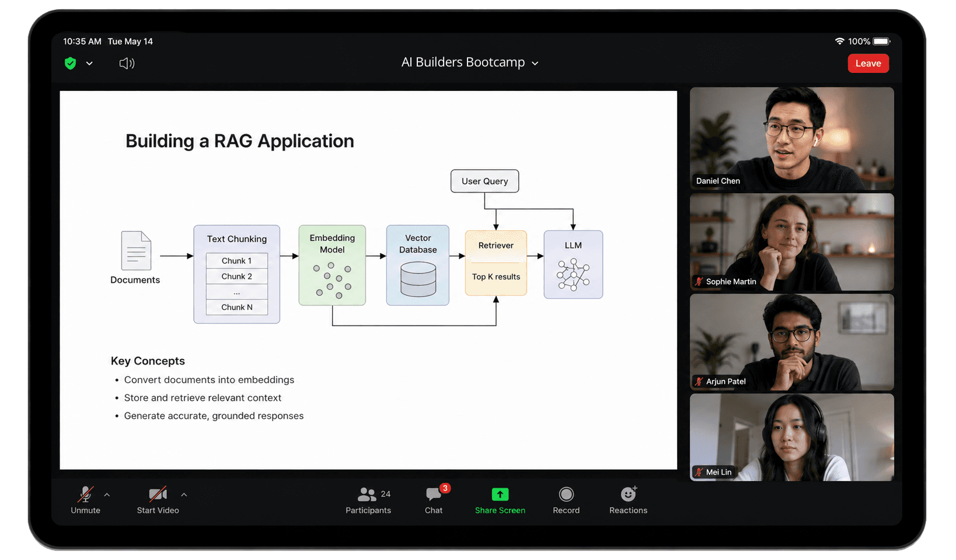Screen dimensions: 956x560
Task: Unmute the microphone
Action: 86,500
